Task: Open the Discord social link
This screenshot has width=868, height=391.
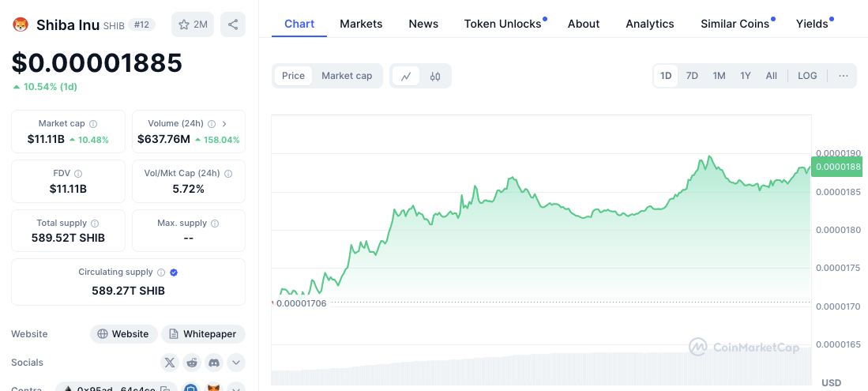Action: [x=214, y=363]
